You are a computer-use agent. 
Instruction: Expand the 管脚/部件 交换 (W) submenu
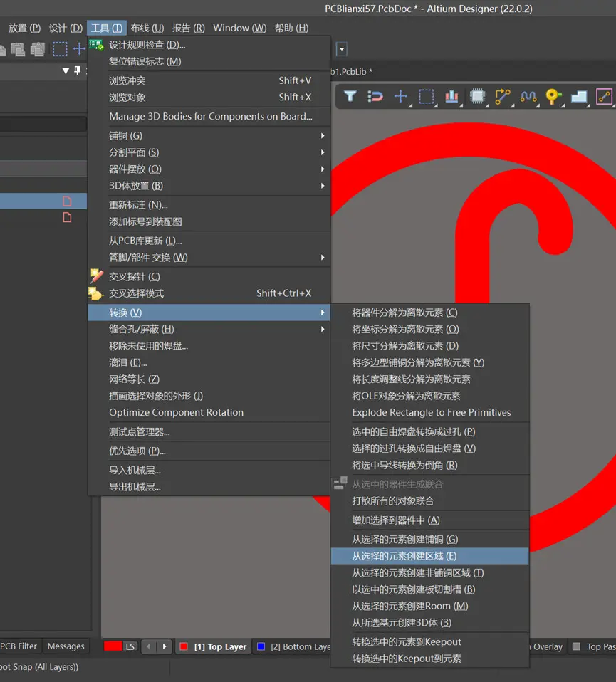[x=323, y=258]
